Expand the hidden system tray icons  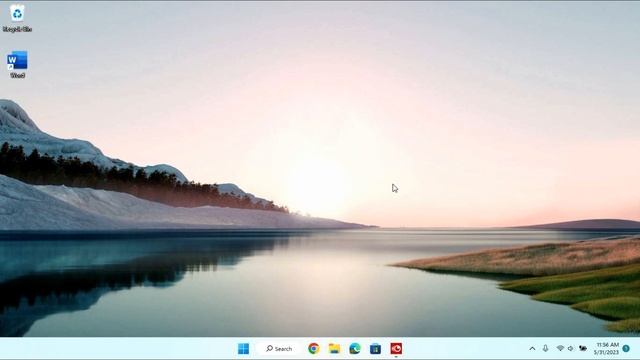click(532, 349)
